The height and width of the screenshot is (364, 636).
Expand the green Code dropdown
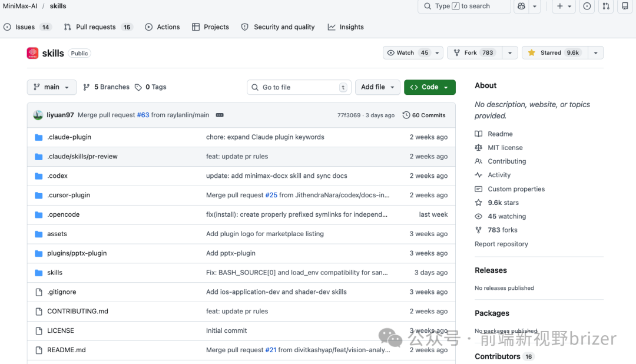point(429,87)
